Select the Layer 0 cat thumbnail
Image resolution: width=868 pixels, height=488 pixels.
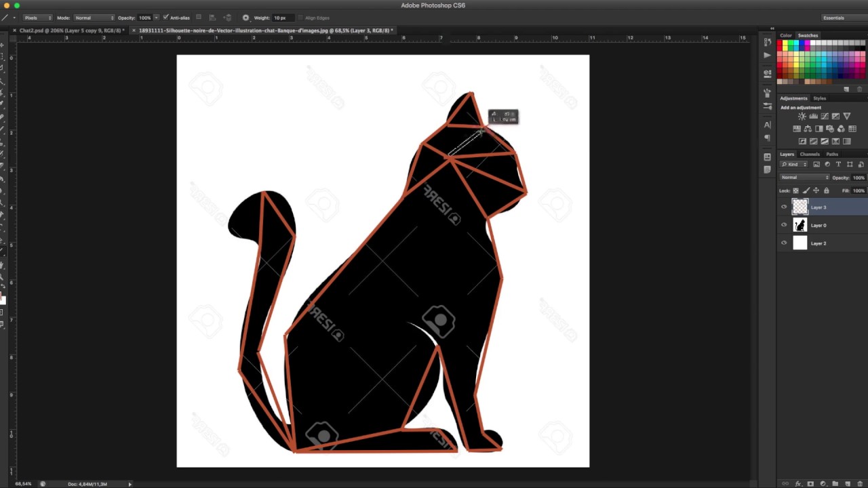(800, 225)
